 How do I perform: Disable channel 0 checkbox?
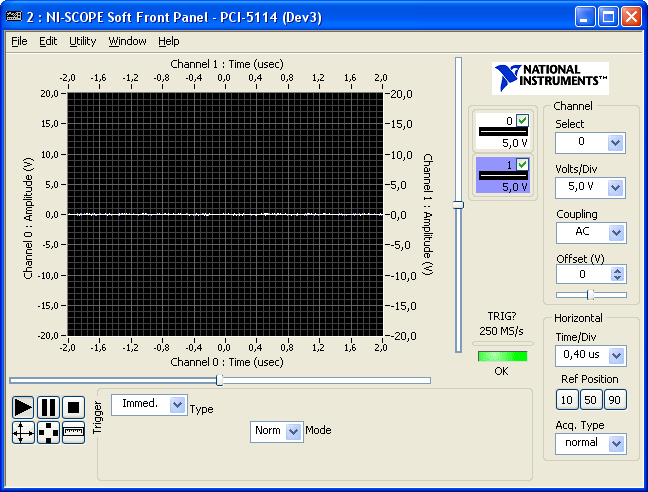[522, 121]
